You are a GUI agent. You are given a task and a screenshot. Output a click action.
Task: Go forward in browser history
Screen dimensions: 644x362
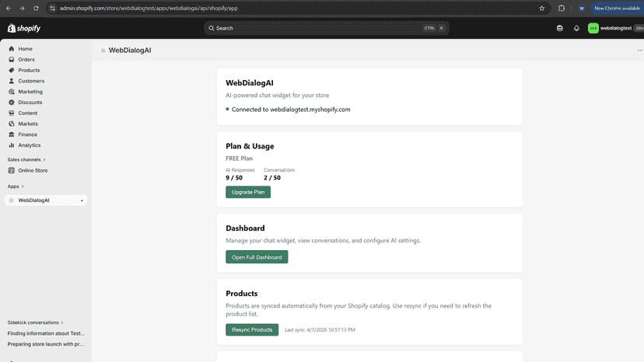click(x=23, y=9)
